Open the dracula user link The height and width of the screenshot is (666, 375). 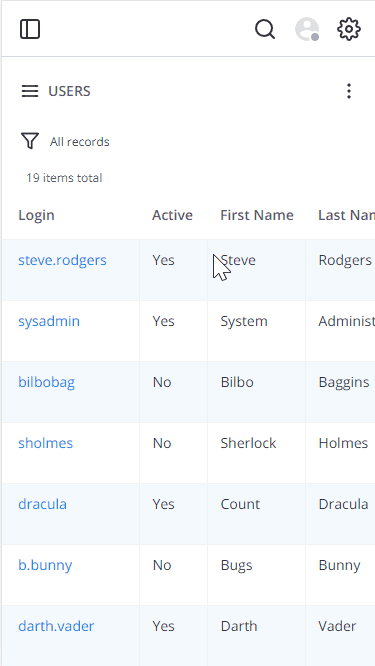tap(42, 504)
